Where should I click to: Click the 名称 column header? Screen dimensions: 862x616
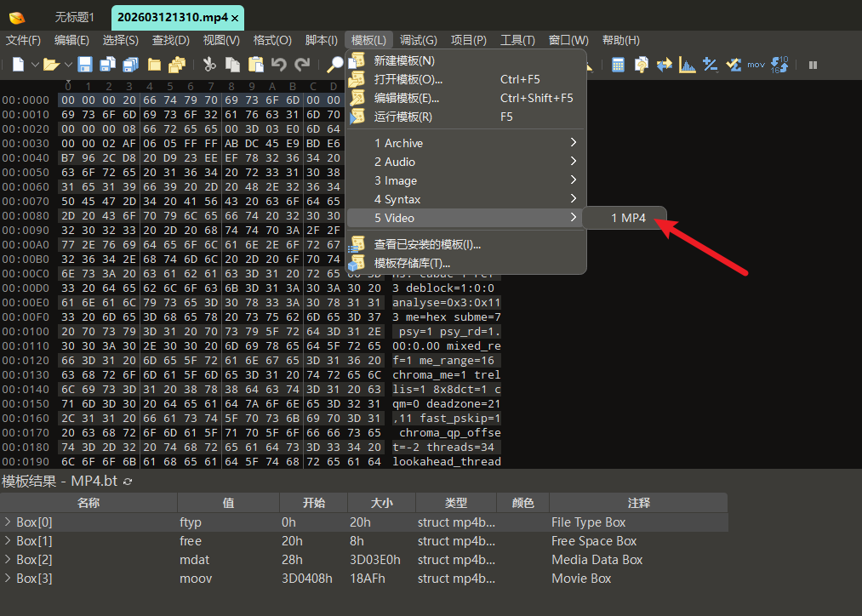tap(88, 503)
